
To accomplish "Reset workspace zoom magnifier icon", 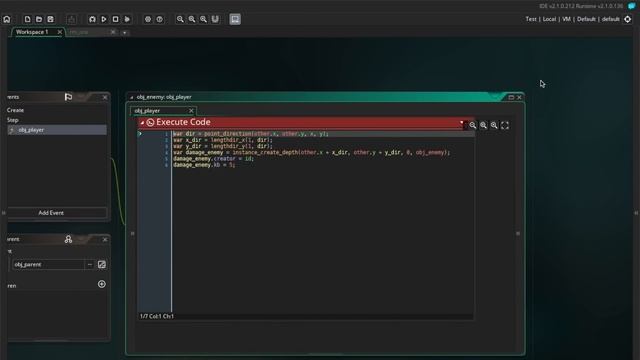I will coord(192,19).
